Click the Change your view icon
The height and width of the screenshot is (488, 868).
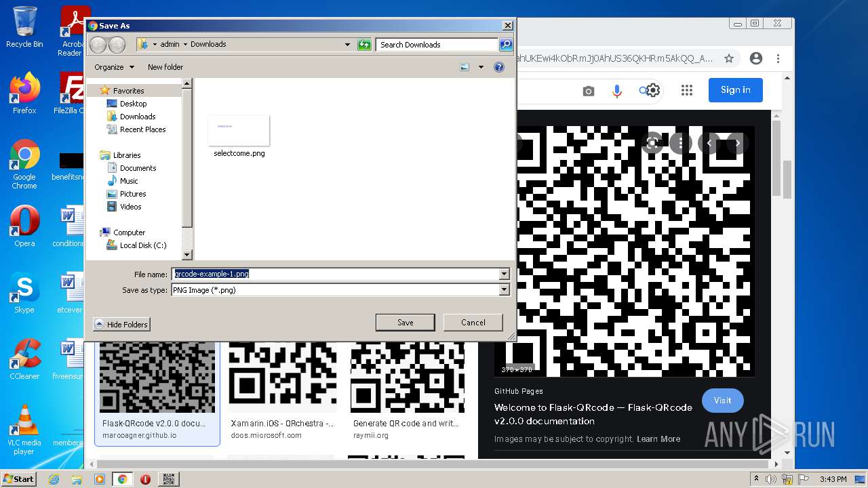(x=465, y=67)
